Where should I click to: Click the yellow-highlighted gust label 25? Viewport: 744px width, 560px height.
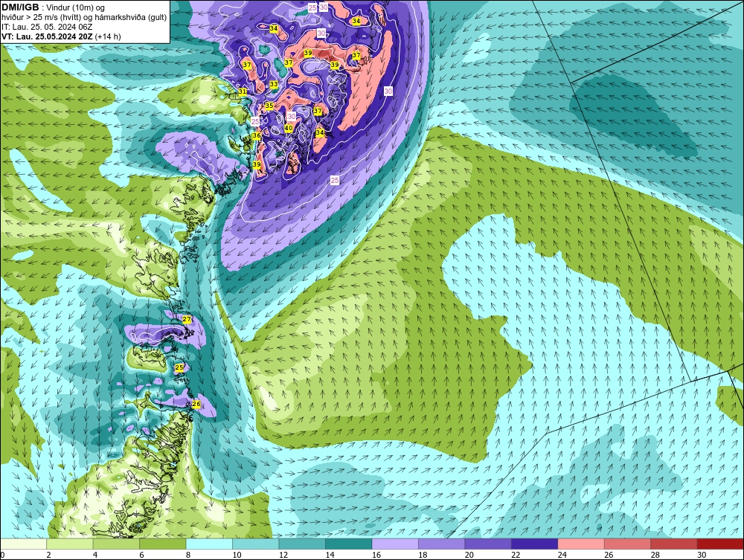click(179, 367)
